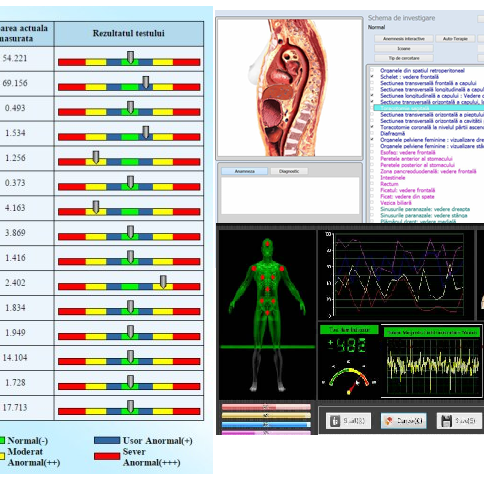
Task: Select Toracotomie sagitală highlighted list item
Action: 429,108
